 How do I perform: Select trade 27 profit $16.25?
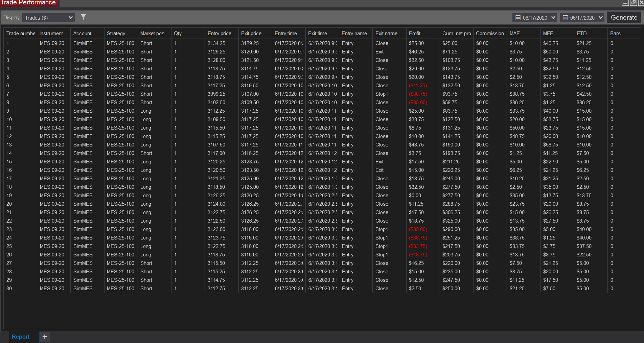point(416,263)
